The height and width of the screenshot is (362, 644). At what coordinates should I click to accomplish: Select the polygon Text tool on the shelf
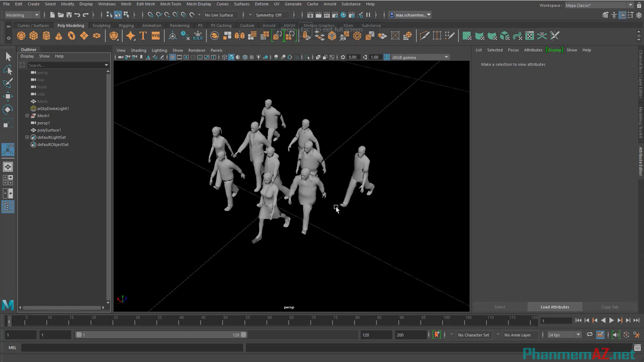(143, 36)
